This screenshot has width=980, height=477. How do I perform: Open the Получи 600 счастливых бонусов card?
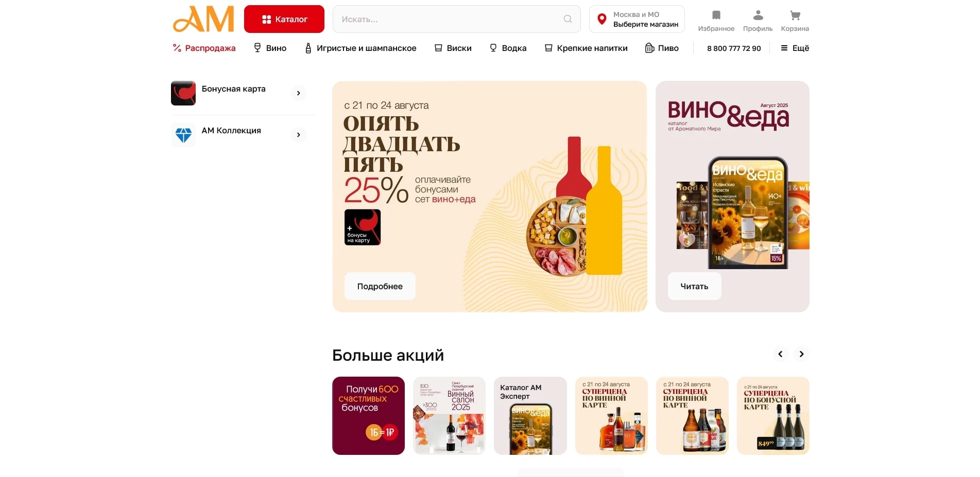(368, 416)
